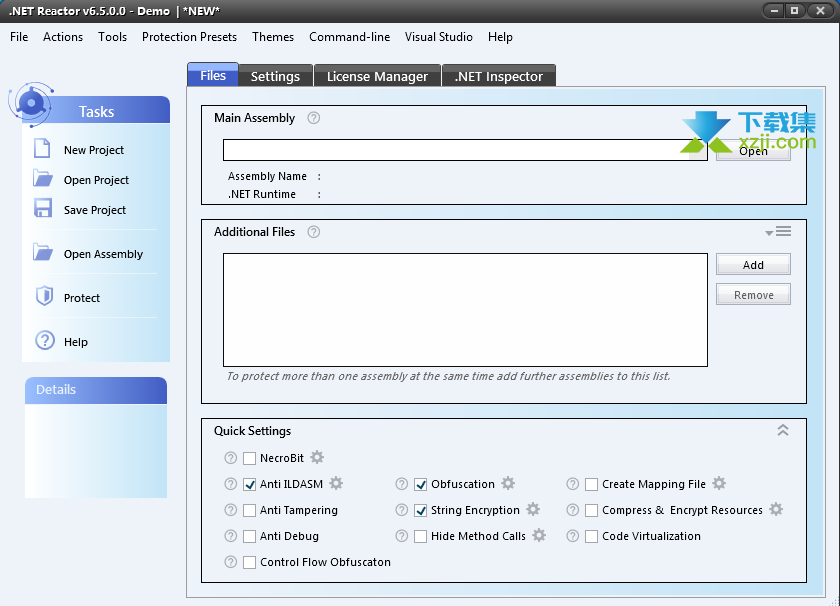Image resolution: width=840 pixels, height=606 pixels.
Task: Click the Add button for additional files
Action: [x=753, y=265]
